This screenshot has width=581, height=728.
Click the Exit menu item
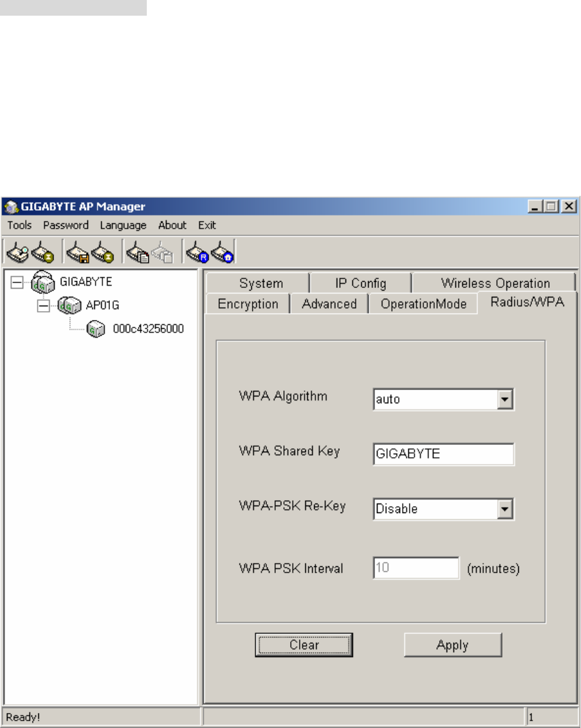pyautogui.click(x=207, y=225)
